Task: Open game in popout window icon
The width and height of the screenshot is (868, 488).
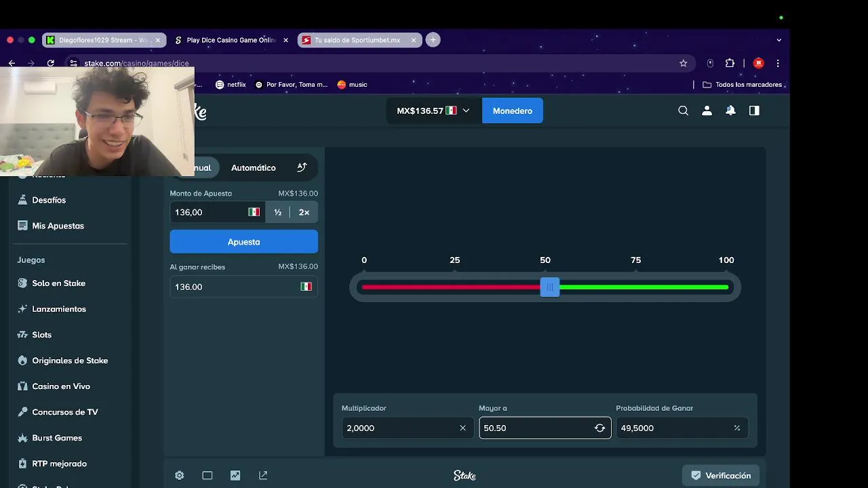Action: 263,476
